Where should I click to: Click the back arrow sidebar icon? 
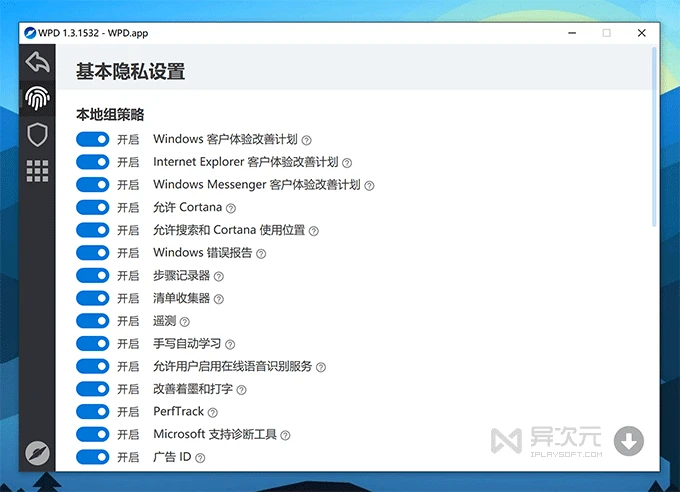pos(37,62)
